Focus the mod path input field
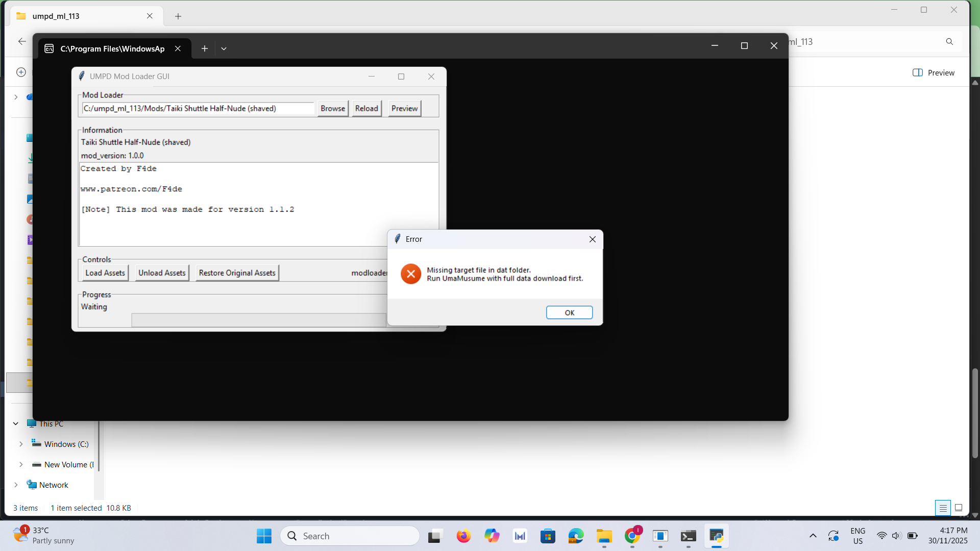This screenshot has width=980, height=551. 198,109
